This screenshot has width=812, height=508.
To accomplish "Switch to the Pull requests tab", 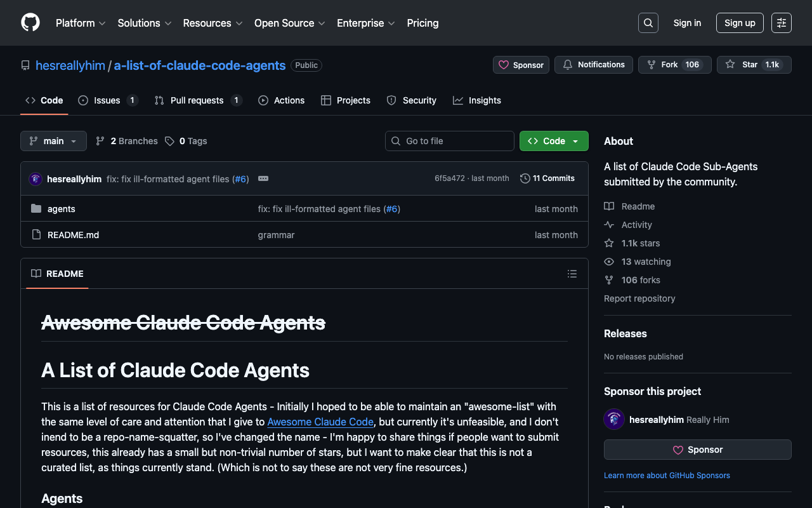I will (197, 100).
